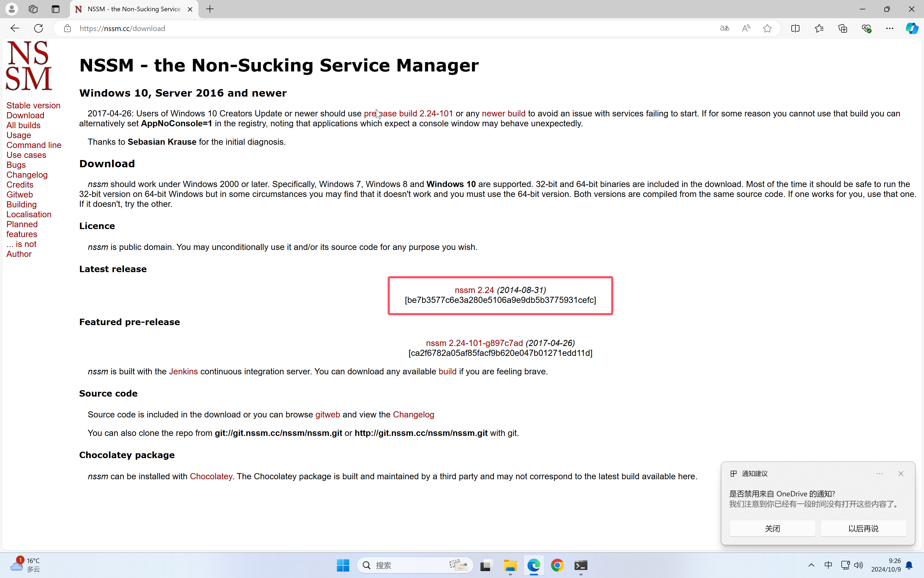The image size is (924, 578).
Task: Open Author sidebar link
Action: coord(19,254)
